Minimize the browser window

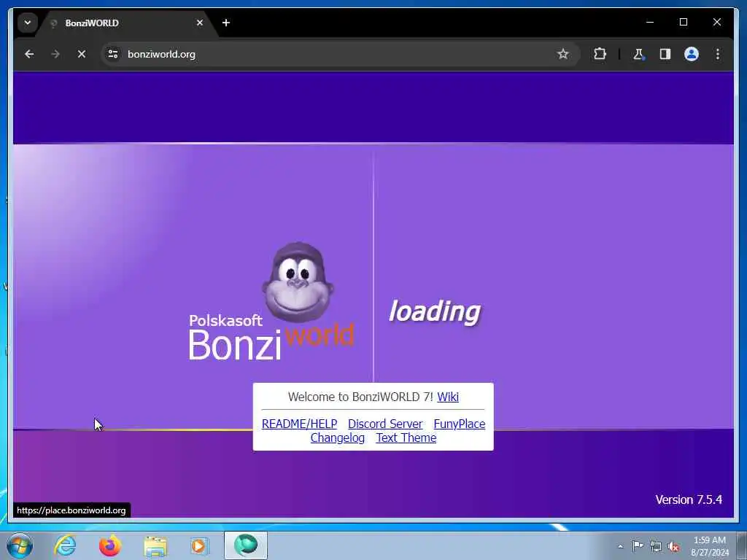(650, 22)
